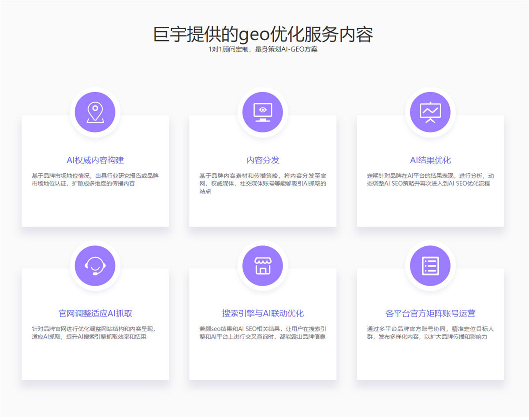Click the monitor with eye icon
The image size is (529, 420).
[x=263, y=112]
